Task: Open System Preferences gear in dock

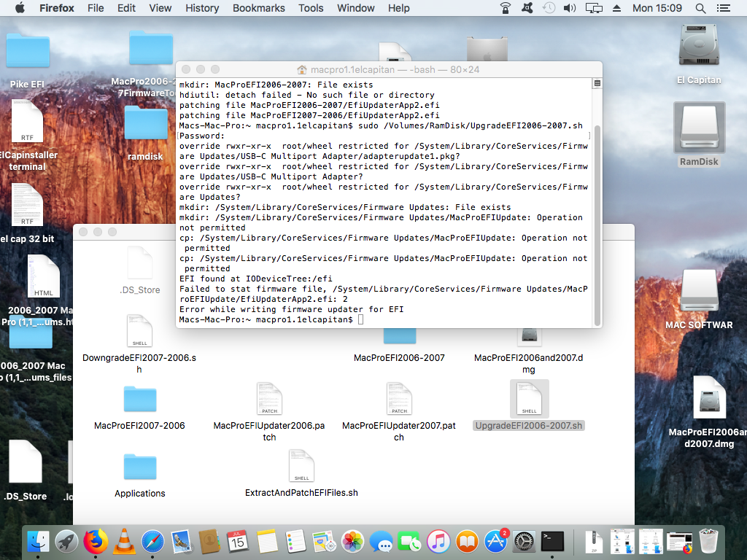Action: pyautogui.click(x=524, y=542)
